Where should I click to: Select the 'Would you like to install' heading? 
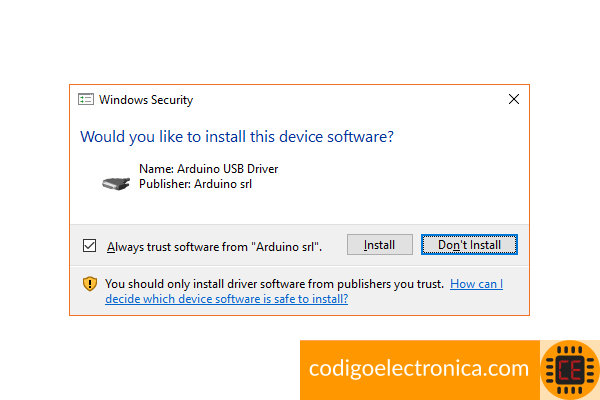click(x=237, y=137)
